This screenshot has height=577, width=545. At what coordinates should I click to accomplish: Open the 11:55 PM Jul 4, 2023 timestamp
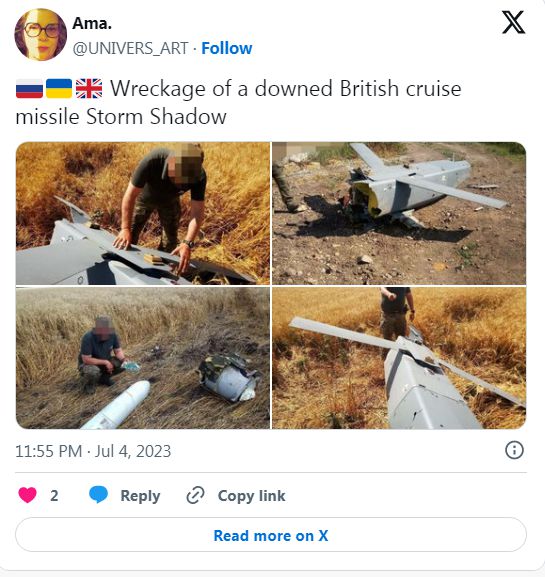pyautogui.click(x=93, y=451)
